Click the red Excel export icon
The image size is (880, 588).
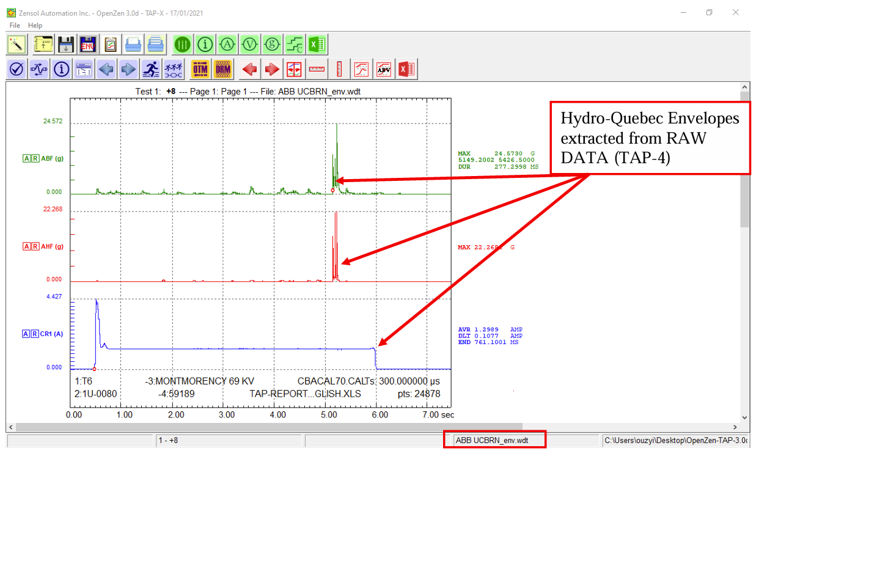(x=406, y=69)
